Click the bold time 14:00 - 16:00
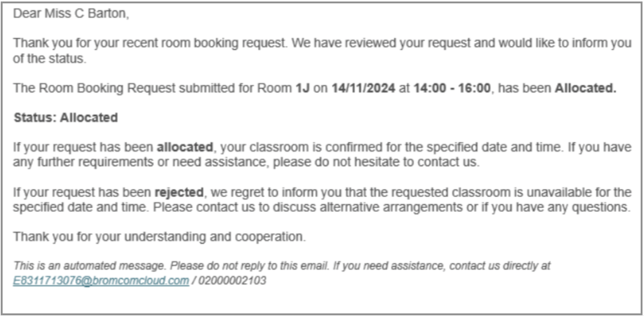The image size is (644, 316). tap(452, 88)
